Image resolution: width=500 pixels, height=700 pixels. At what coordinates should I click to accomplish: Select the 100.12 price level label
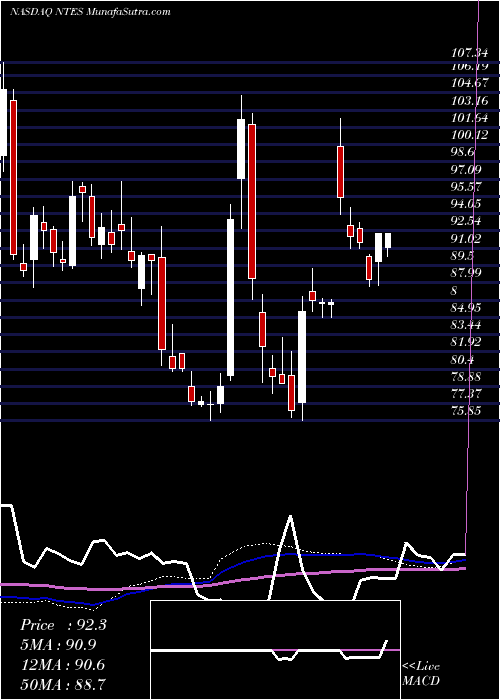coord(469,135)
